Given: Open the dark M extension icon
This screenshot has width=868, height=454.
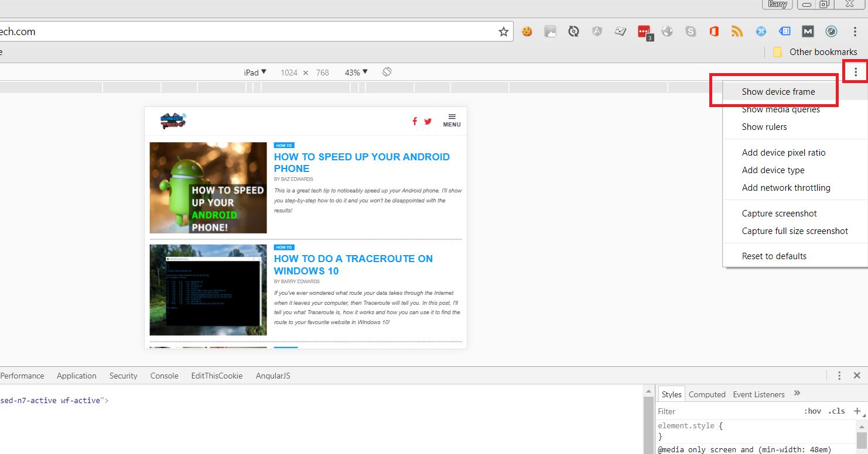Looking at the screenshot, I should click(808, 32).
